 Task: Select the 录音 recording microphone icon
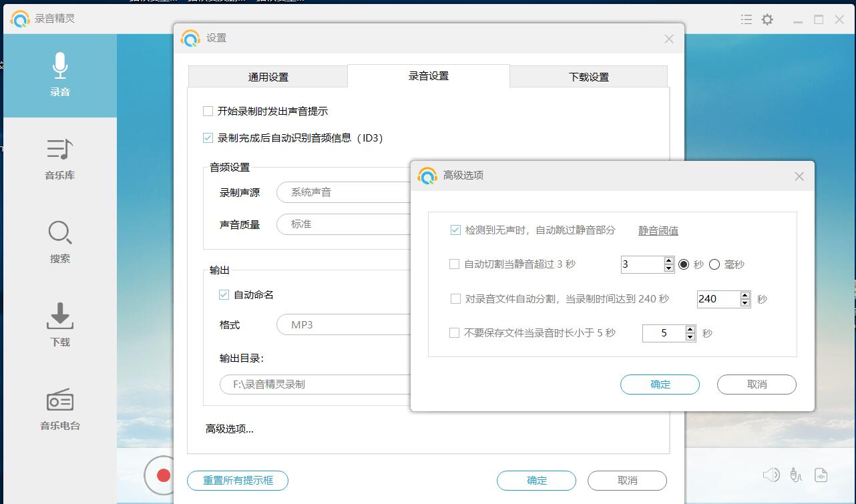tap(59, 64)
